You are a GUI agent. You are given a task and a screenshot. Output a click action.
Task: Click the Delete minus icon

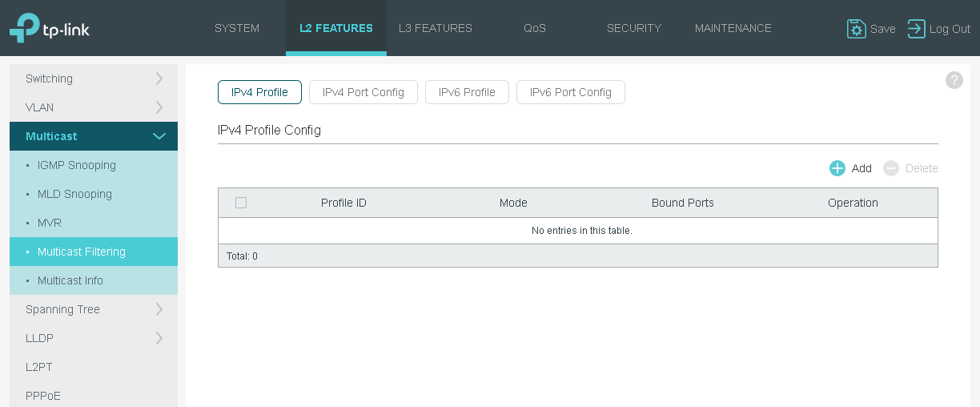click(x=891, y=168)
